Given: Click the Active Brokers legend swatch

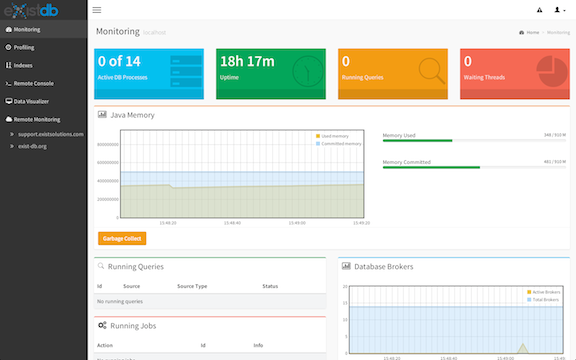Looking at the screenshot, I should coord(529,292).
